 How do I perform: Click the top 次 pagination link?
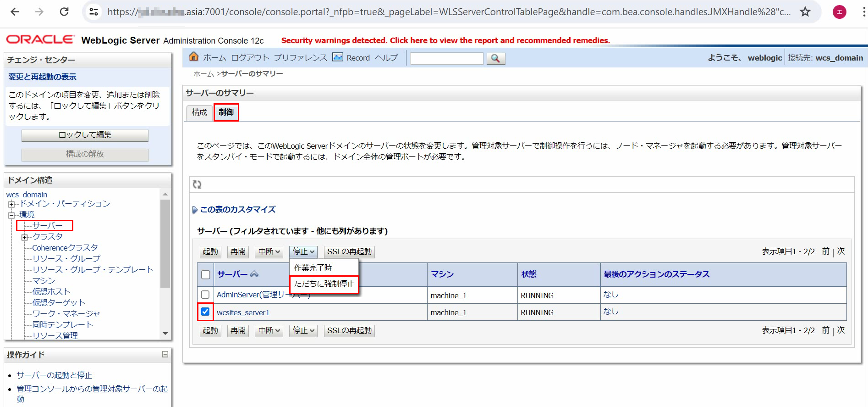coord(841,251)
